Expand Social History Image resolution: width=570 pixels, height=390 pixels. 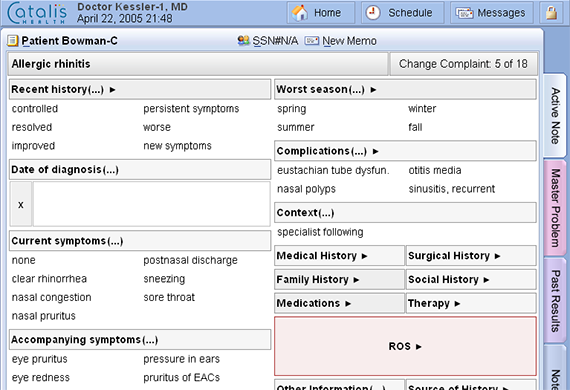471,280
